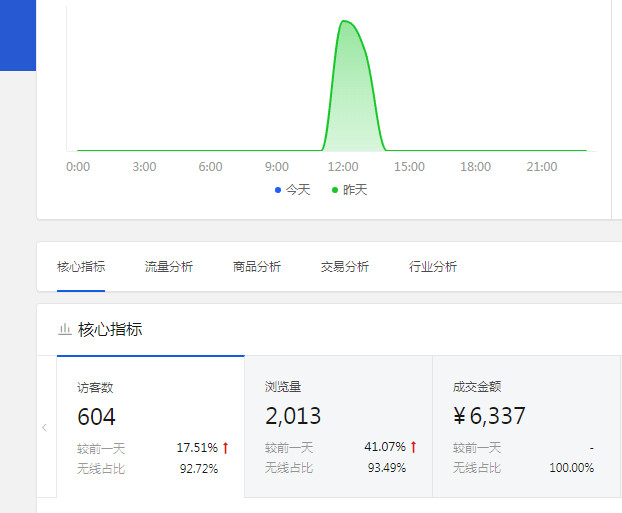Image resolution: width=622 pixels, height=513 pixels.
Task: Go to the 交易分析 tab
Action: pyautogui.click(x=345, y=267)
